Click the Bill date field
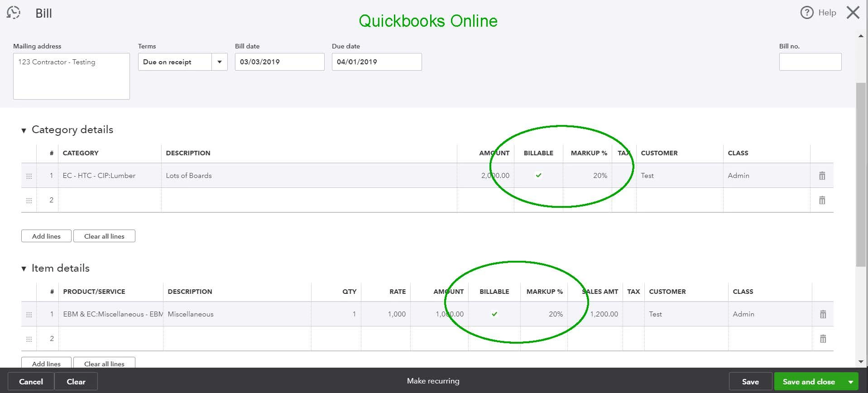 [x=280, y=62]
